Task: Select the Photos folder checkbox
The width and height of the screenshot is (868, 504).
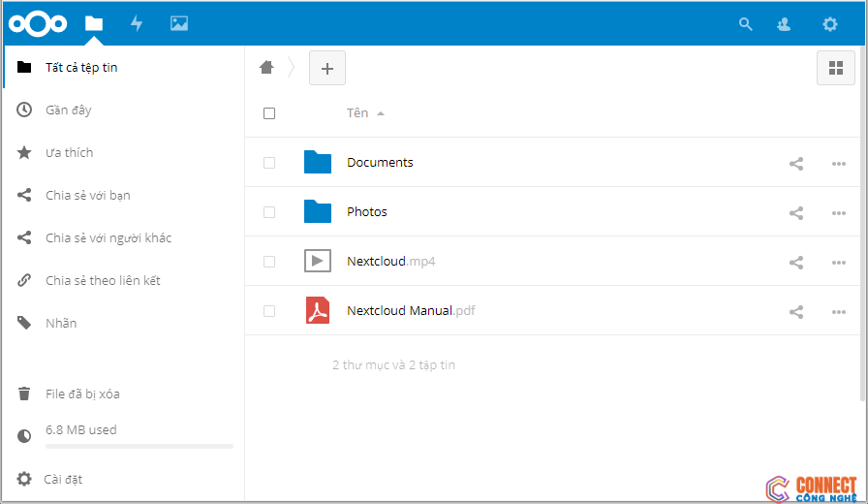Action: coord(269,212)
